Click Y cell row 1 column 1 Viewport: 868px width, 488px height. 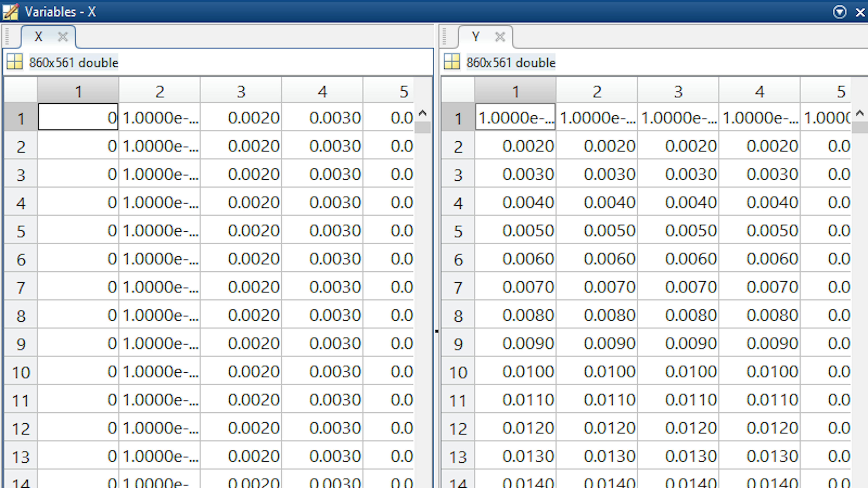tap(516, 117)
